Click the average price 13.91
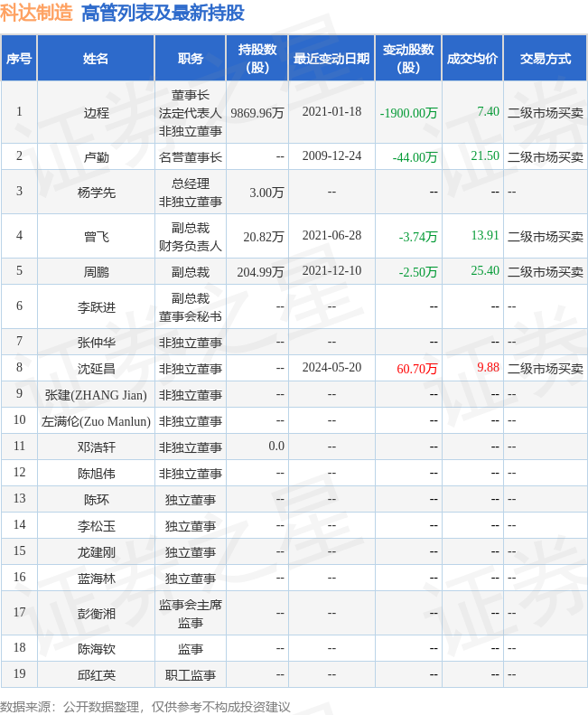Image resolution: width=588 pixels, height=715 pixels. 485,235
